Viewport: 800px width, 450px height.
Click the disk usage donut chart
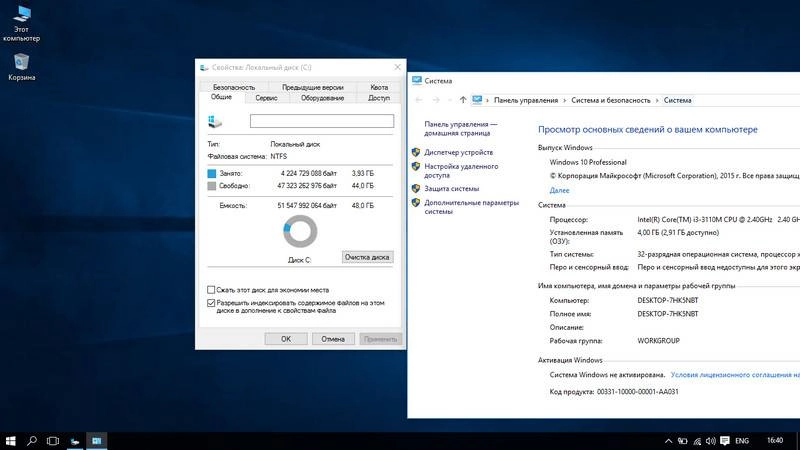click(x=300, y=231)
